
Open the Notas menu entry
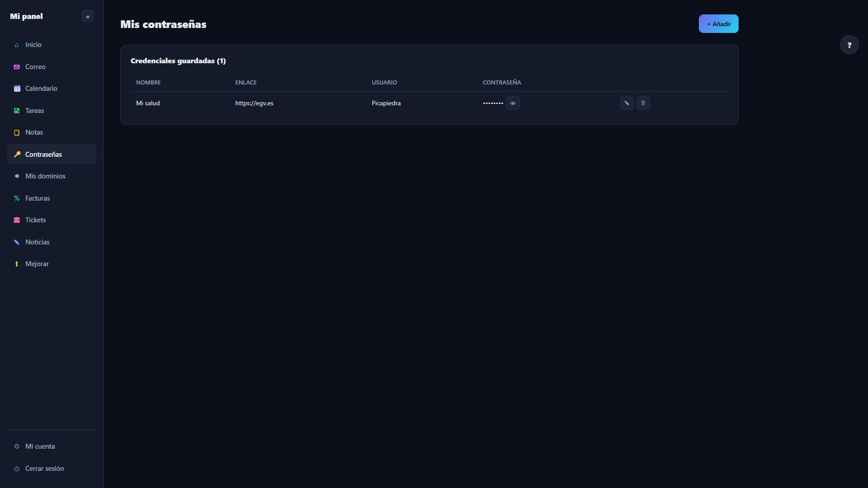52,132
